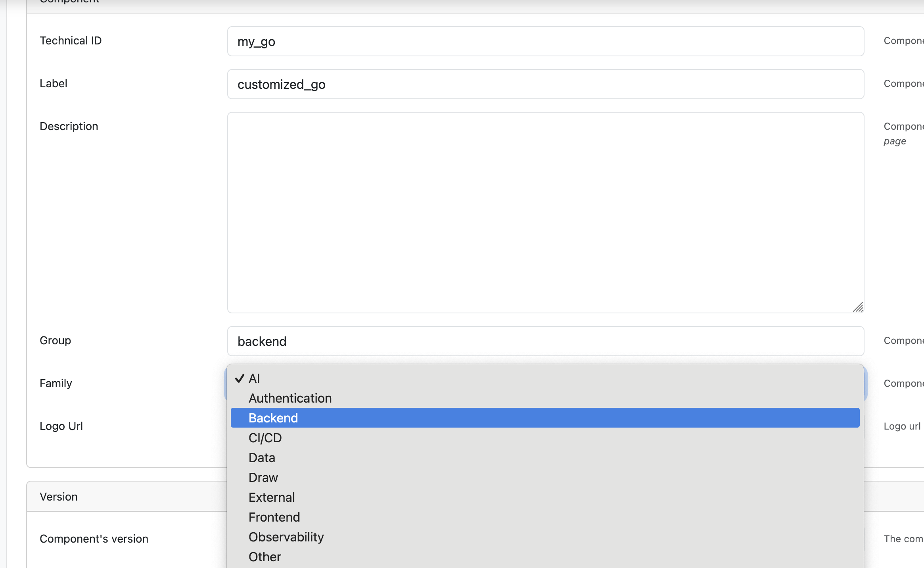Select Other from the Family dropdown
This screenshot has height=568, width=924.
[x=265, y=557]
